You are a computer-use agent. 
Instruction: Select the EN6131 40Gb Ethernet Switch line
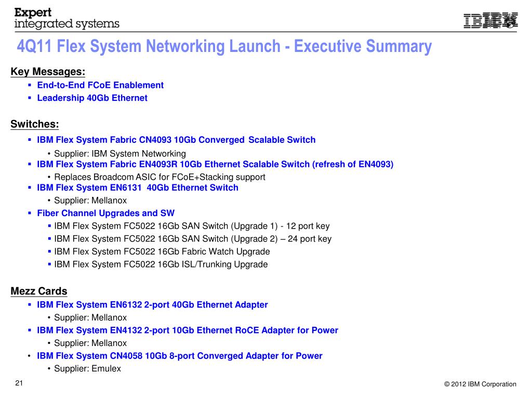click(x=137, y=188)
